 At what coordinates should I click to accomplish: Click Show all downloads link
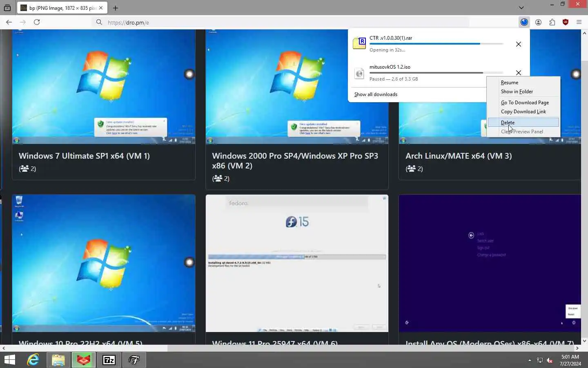click(376, 94)
